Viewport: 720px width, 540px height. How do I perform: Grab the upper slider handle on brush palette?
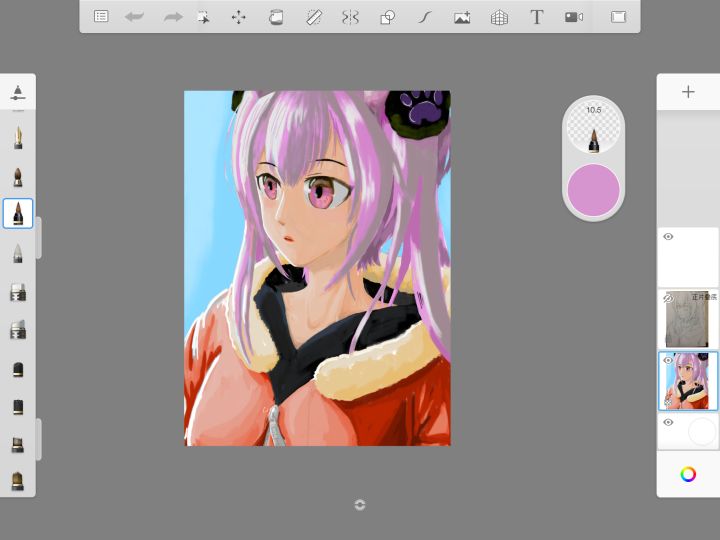click(x=39, y=238)
